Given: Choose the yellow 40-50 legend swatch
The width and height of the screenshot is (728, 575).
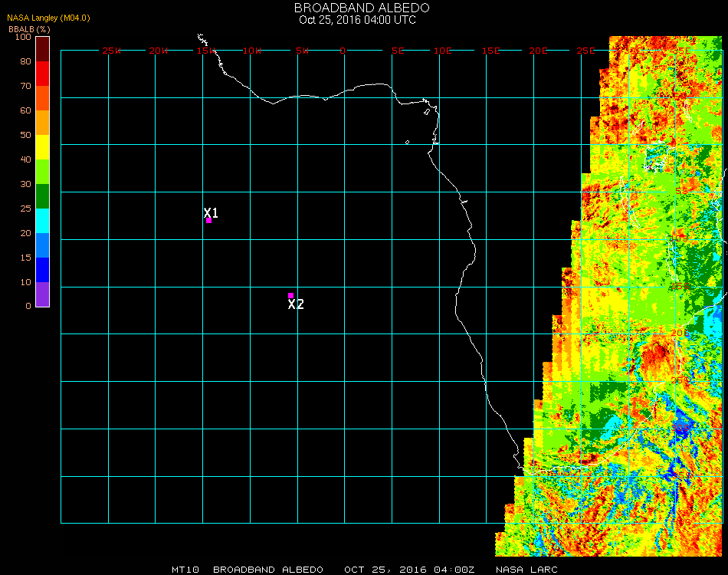Looking at the screenshot, I should (42, 147).
